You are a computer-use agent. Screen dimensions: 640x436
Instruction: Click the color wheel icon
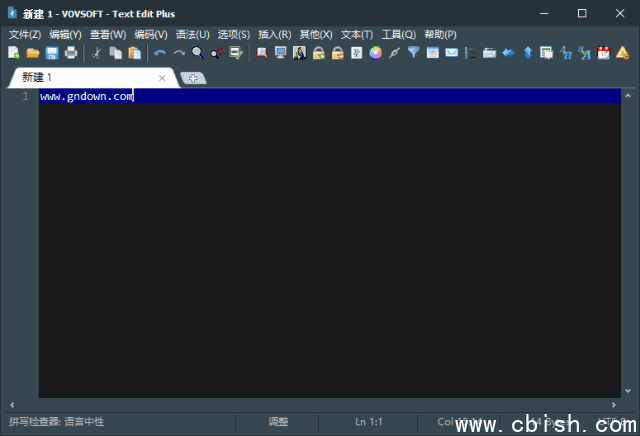point(375,53)
